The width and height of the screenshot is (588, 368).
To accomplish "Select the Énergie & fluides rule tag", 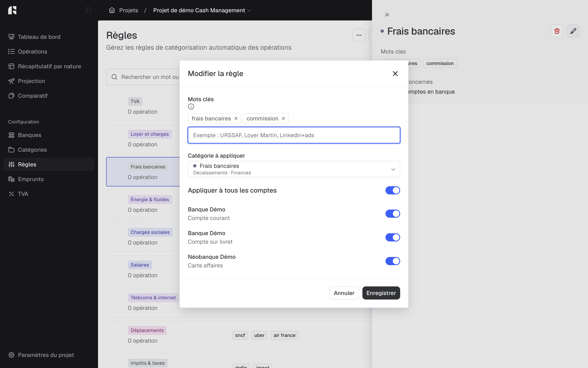I will (x=150, y=200).
